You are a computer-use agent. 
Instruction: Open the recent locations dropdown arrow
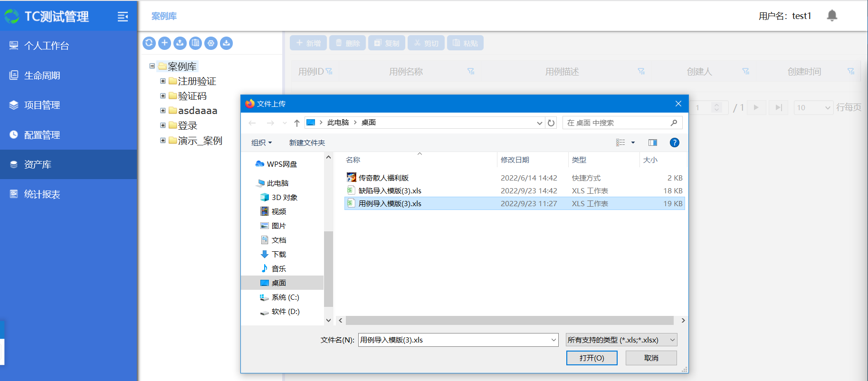(x=285, y=123)
